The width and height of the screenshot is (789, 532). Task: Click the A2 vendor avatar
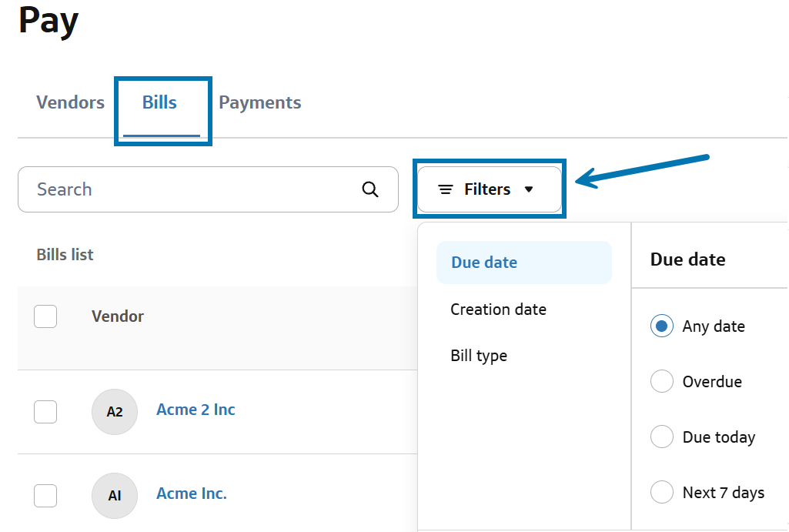(x=114, y=412)
